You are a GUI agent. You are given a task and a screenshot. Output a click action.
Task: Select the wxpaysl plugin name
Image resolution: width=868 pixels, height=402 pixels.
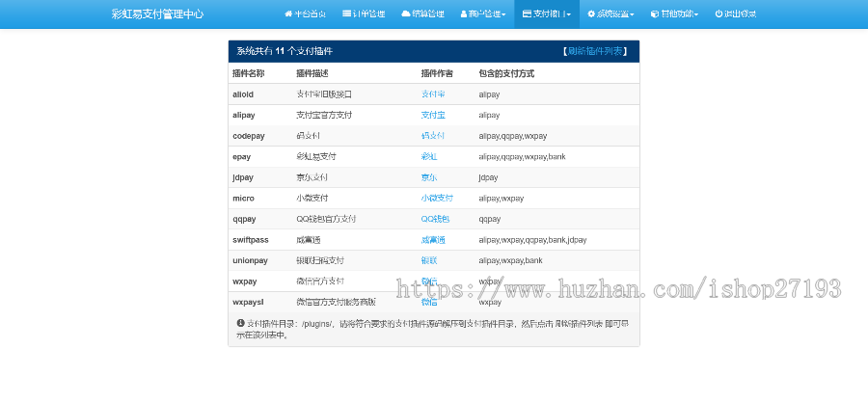(x=249, y=303)
